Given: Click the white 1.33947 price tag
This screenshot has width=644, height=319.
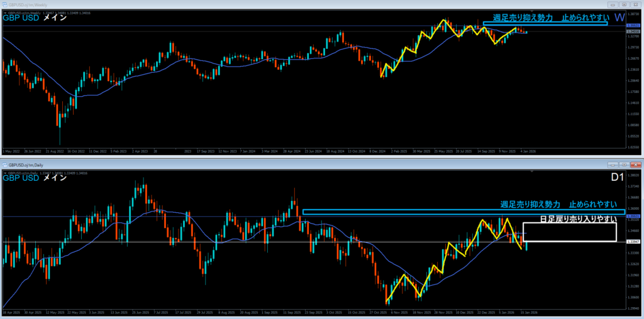Looking at the screenshot, I should (x=634, y=242).
